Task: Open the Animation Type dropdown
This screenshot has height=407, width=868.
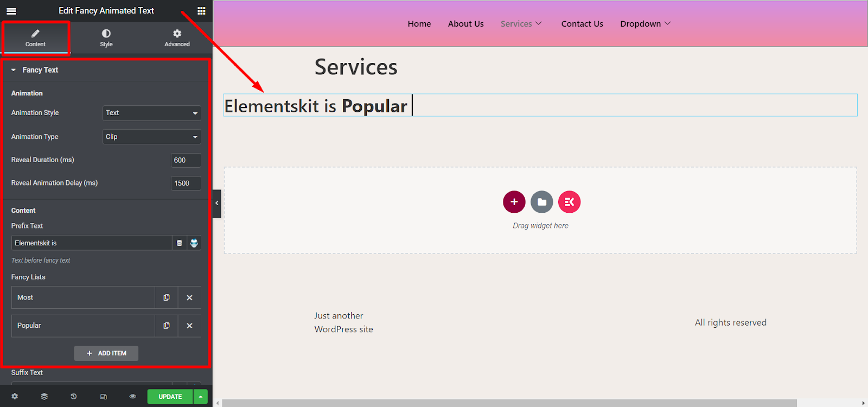Action: click(152, 137)
